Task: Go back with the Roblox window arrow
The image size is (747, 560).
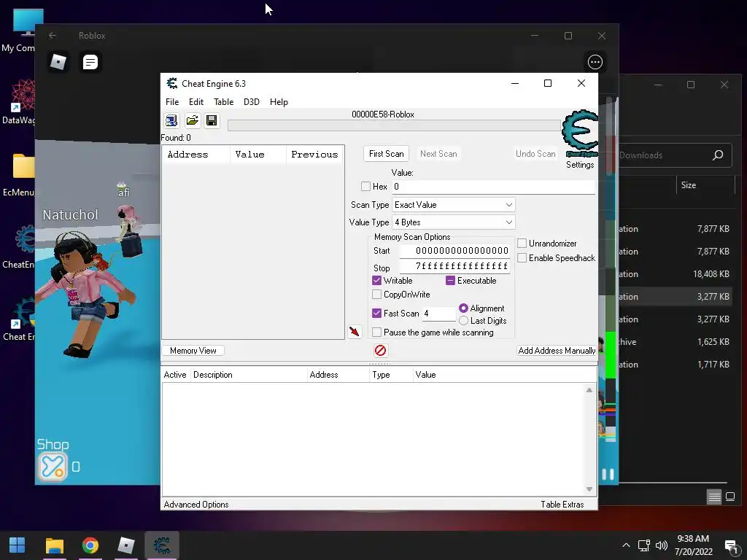Action: tap(53, 36)
